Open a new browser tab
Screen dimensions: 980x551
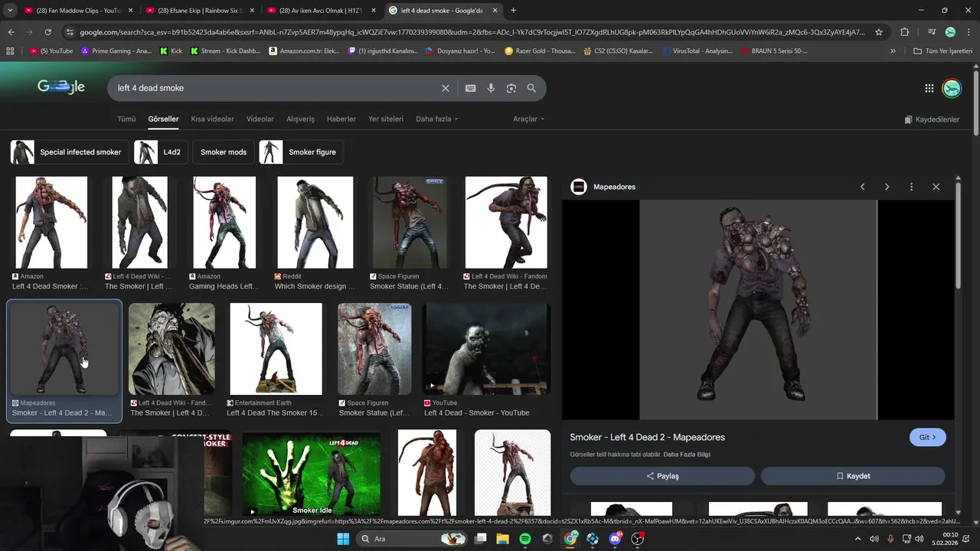point(514,11)
